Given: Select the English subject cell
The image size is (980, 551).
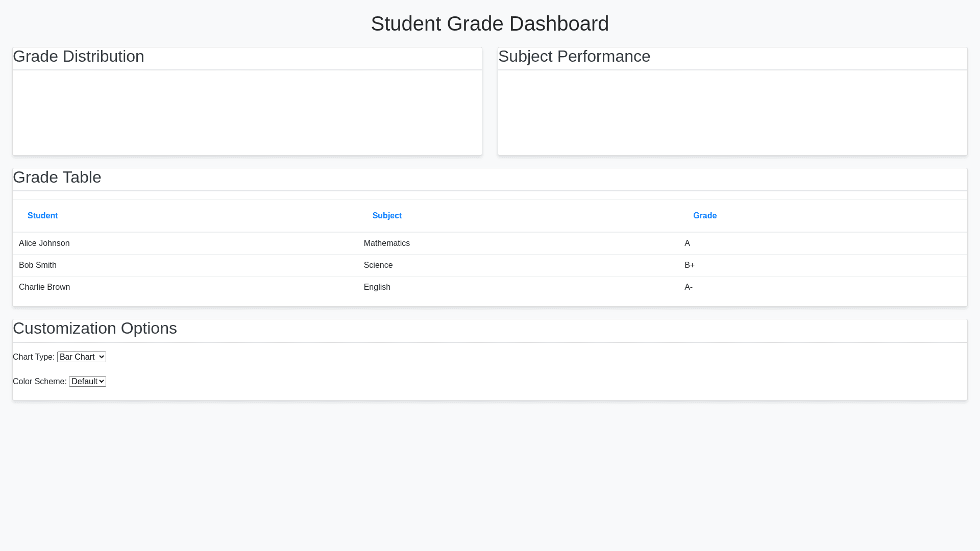Looking at the screenshot, I should coord(377,287).
